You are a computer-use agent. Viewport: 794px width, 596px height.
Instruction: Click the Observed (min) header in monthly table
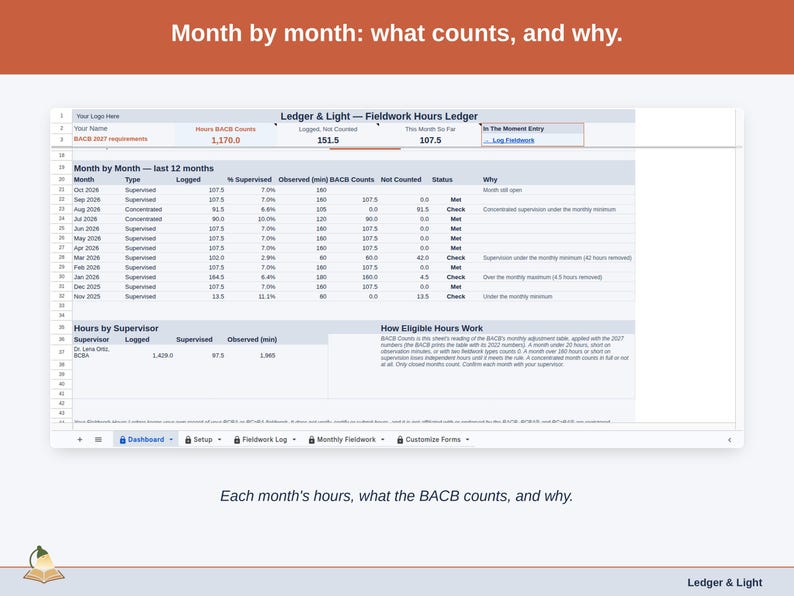(303, 180)
